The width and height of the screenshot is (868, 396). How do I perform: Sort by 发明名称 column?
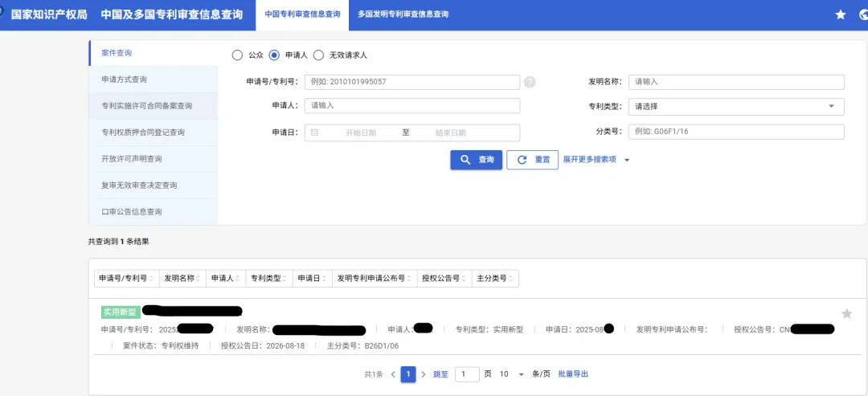[182, 279]
